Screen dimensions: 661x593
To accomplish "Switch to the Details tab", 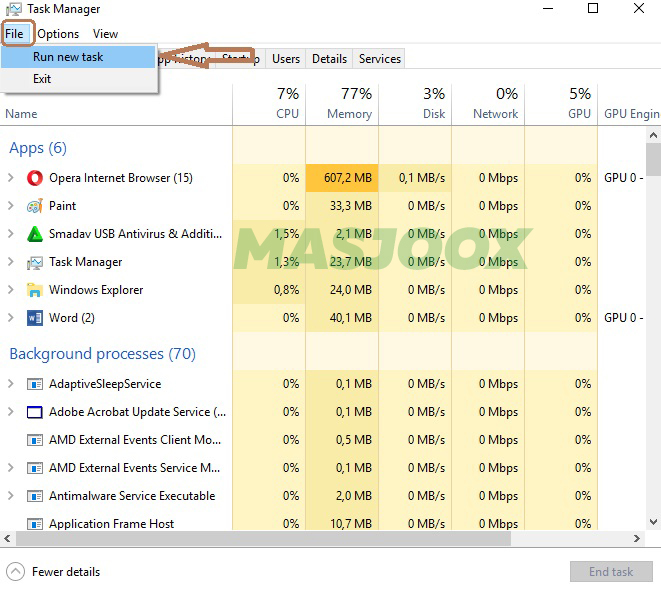I will pos(330,59).
